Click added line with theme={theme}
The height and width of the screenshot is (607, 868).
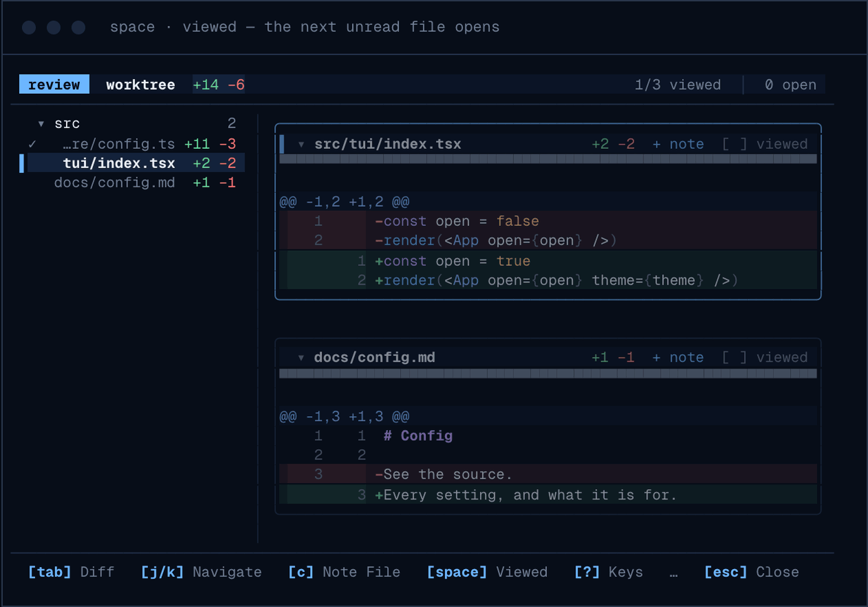click(x=548, y=280)
